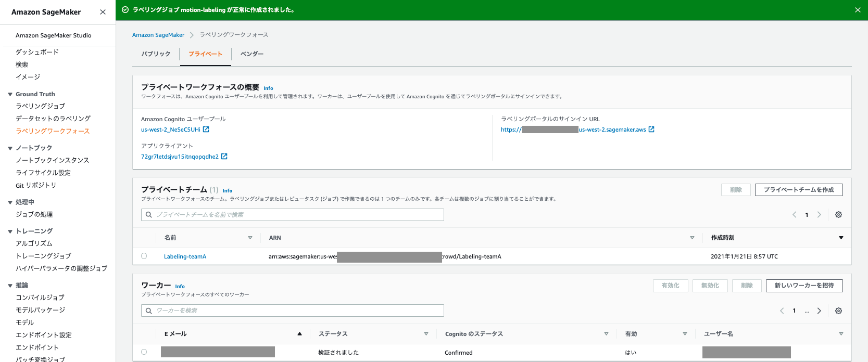Open Info link beside プライベートワークフォースの概要
This screenshot has width=868, height=362.
268,88
